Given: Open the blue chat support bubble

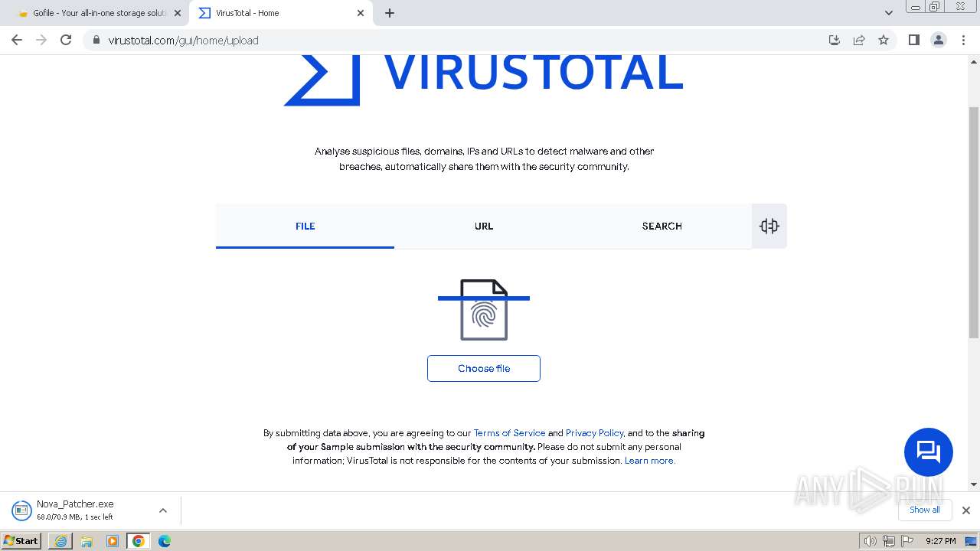Looking at the screenshot, I should [928, 452].
